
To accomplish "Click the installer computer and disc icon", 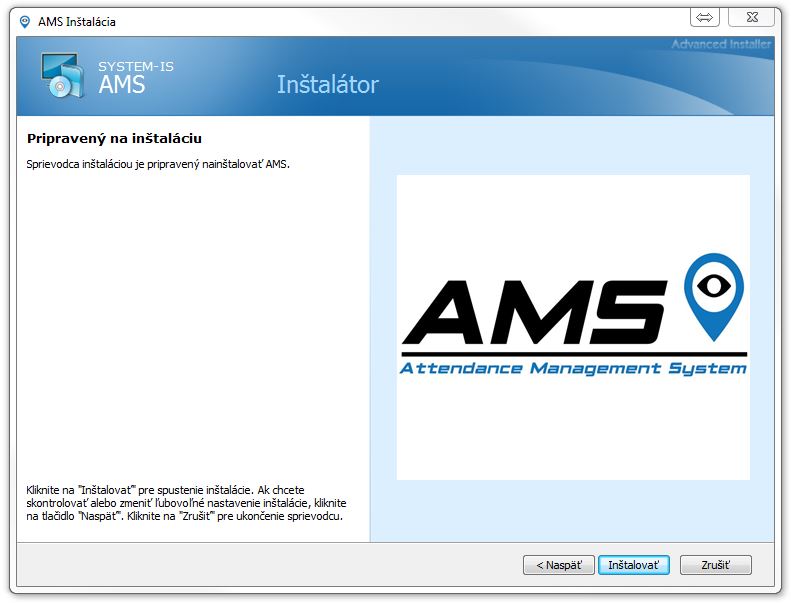I will [62, 75].
